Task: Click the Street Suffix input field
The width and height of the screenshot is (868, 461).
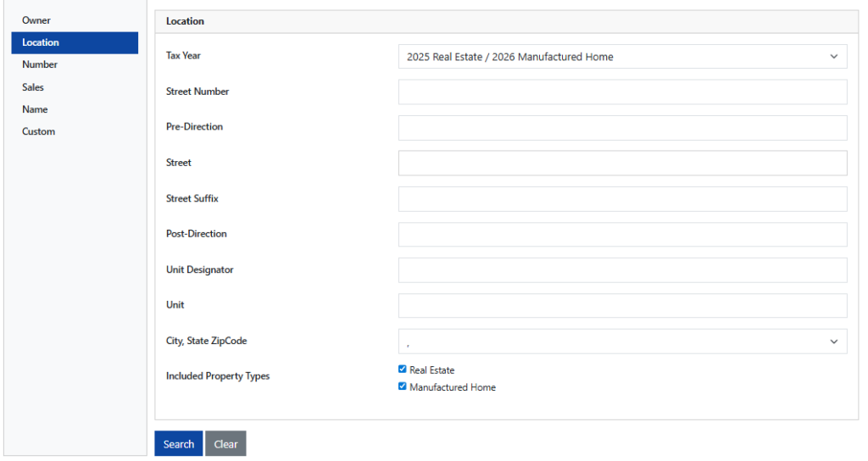Action: (622, 199)
